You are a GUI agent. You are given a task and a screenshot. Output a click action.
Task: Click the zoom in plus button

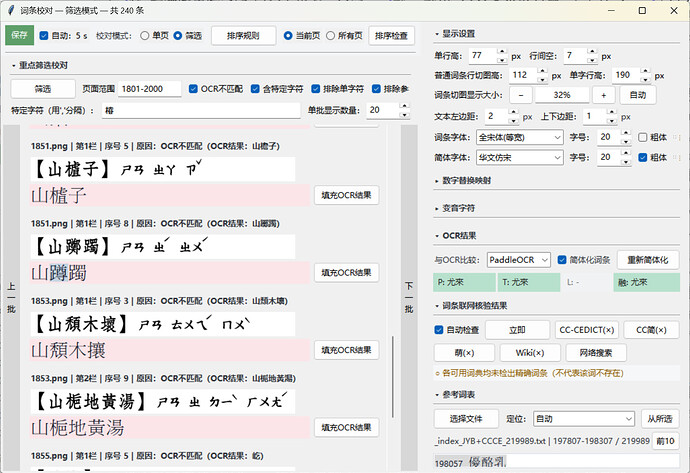[x=603, y=95]
